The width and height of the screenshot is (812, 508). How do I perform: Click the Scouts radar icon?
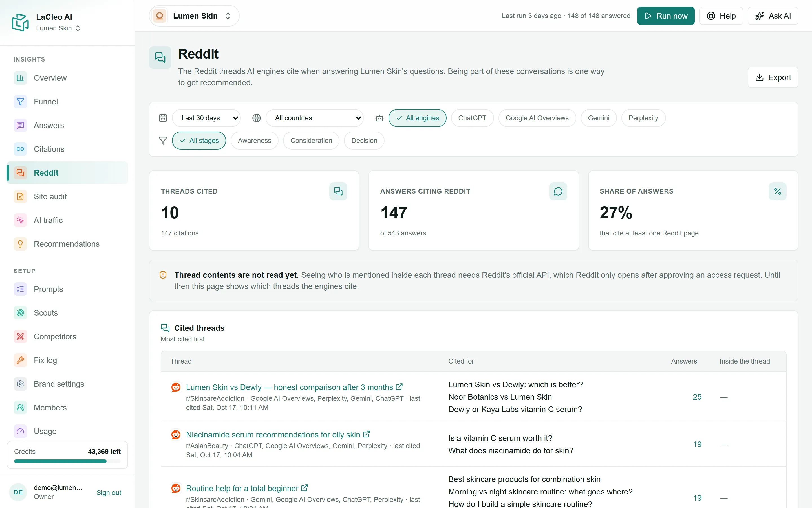(20, 313)
